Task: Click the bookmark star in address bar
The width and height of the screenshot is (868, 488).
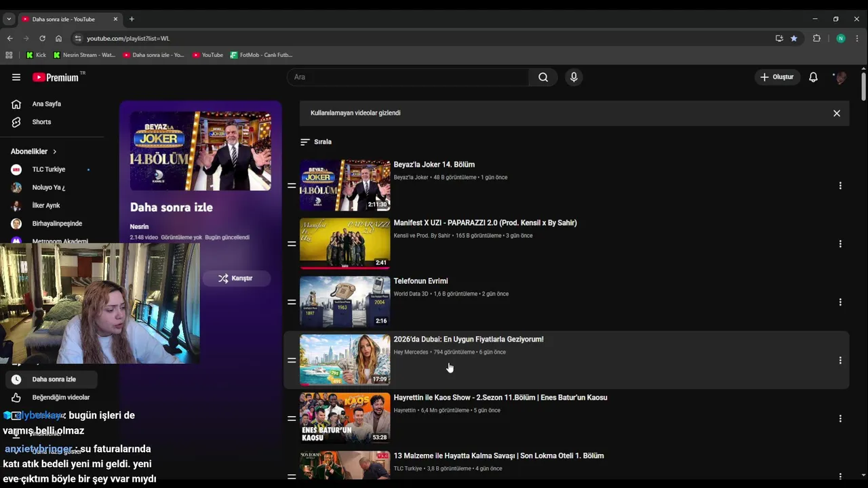Action: pyautogui.click(x=794, y=39)
